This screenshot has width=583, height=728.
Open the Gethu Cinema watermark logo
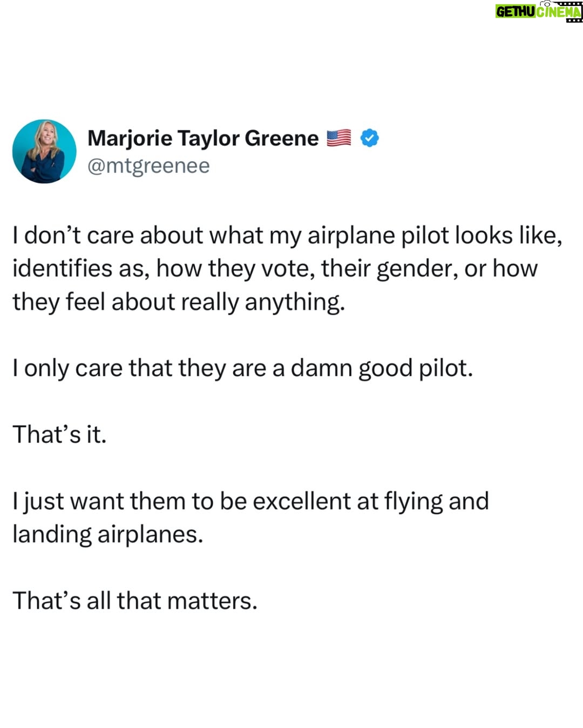tap(539, 11)
